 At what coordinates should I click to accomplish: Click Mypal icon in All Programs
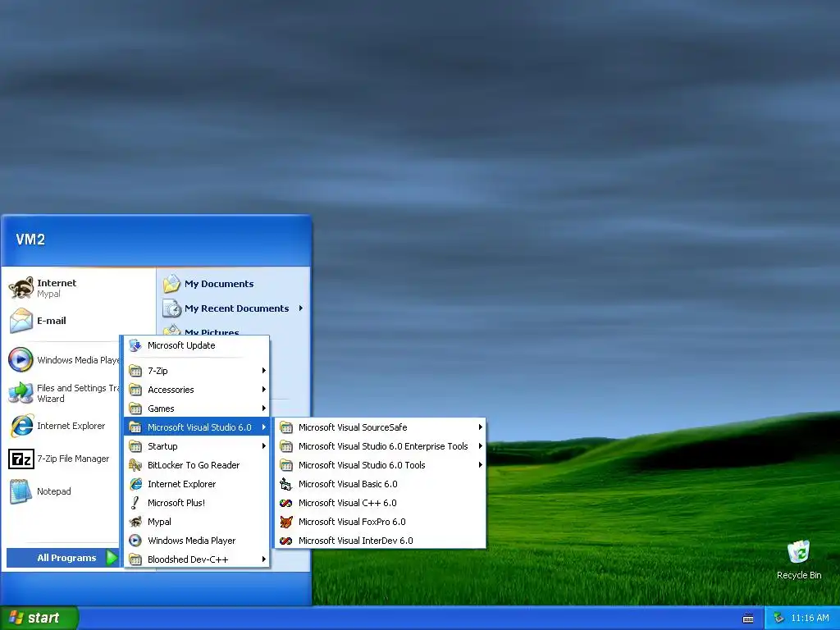click(x=135, y=521)
